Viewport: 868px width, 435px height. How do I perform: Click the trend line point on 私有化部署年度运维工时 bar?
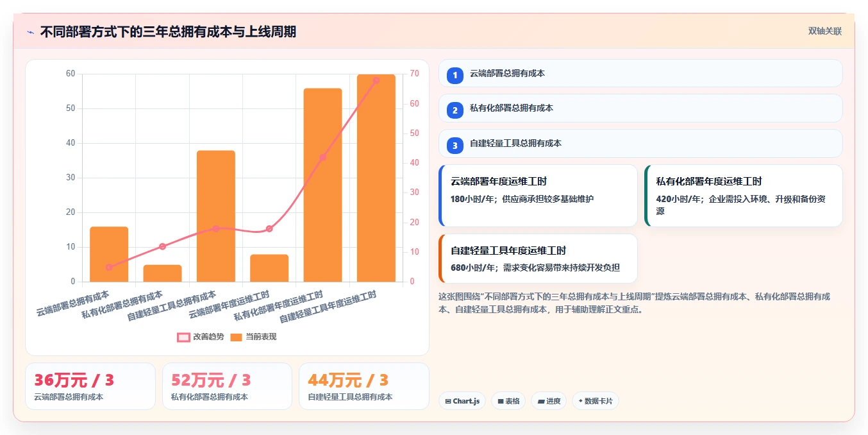pos(322,157)
